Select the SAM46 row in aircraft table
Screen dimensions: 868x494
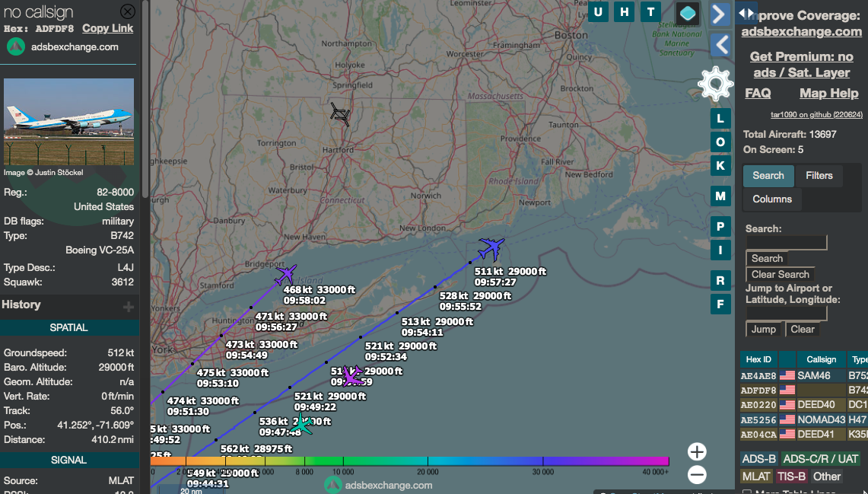[804, 375]
